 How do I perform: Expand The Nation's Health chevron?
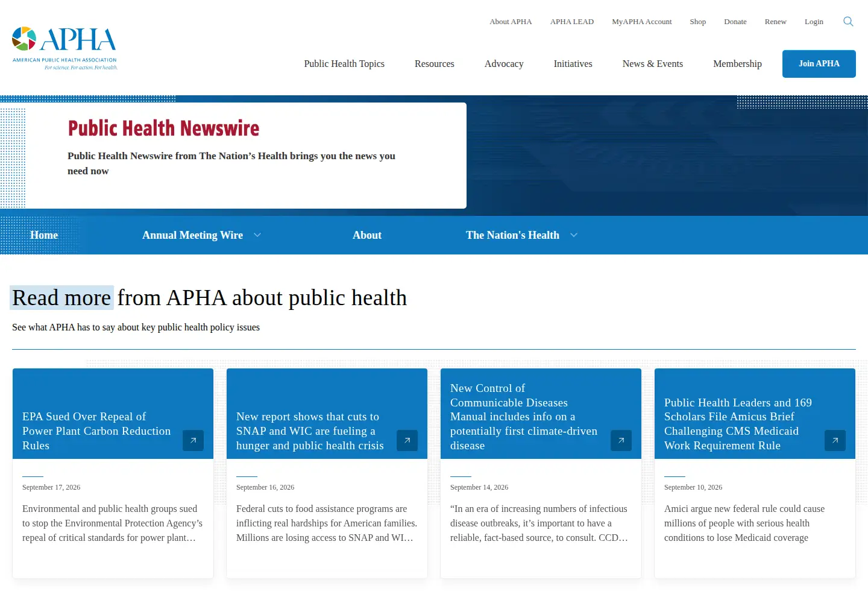[x=574, y=235]
